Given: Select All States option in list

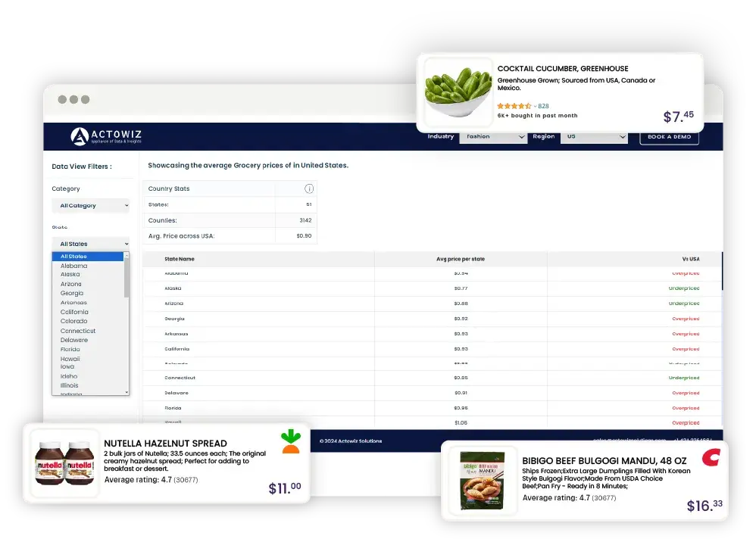Looking at the screenshot, I should point(88,257).
